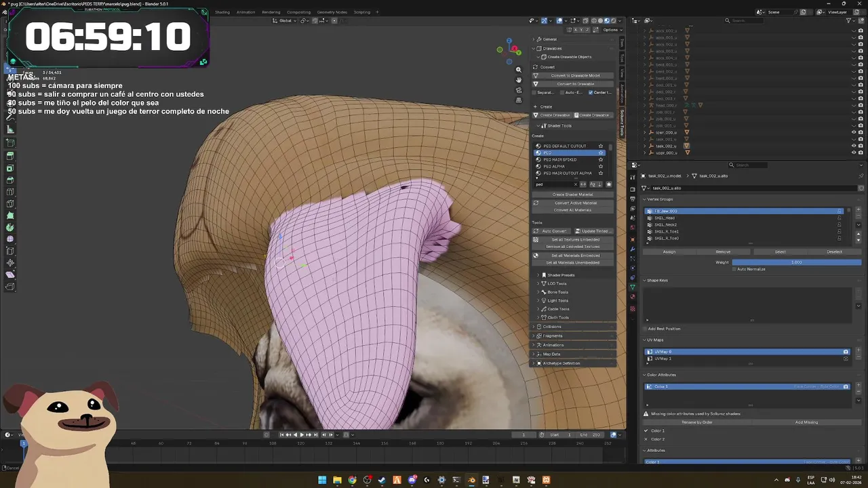
Task: Expand the Collisions panel
Action: pos(551,327)
